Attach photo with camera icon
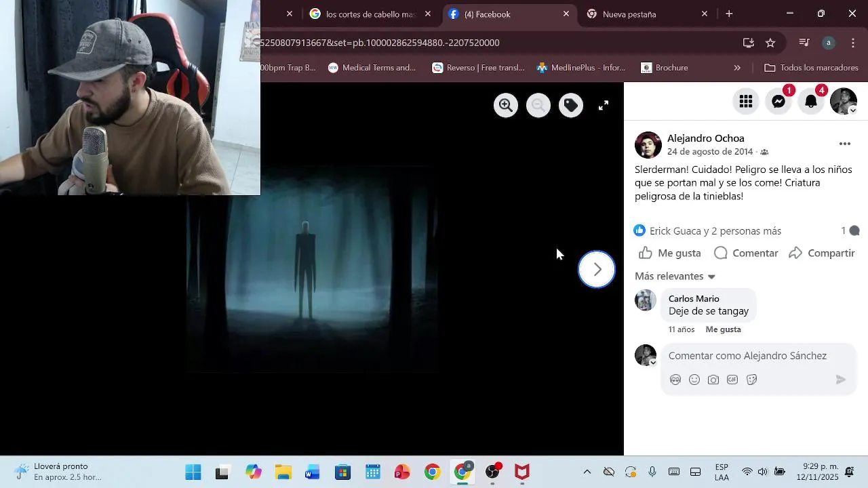 pyautogui.click(x=713, y=380)
